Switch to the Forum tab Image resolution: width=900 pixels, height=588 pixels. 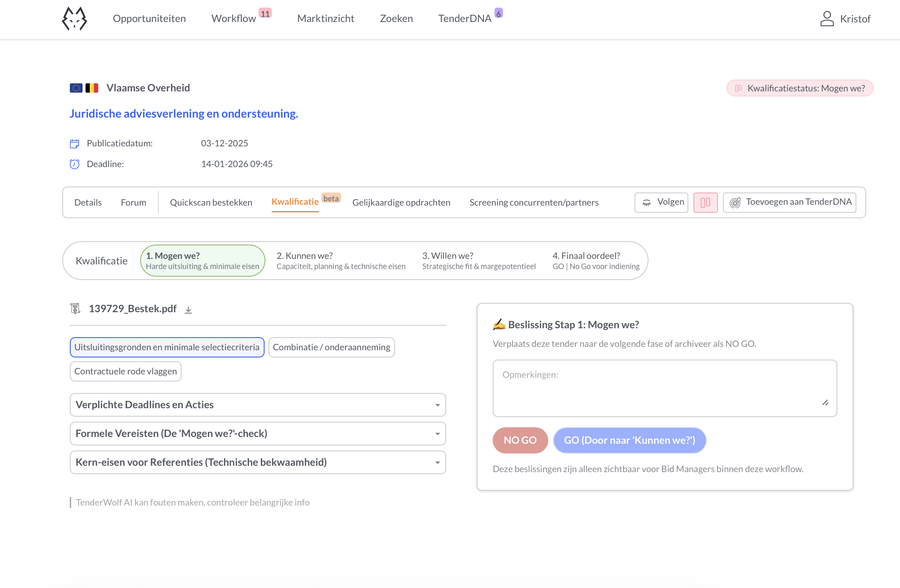tap(133, 202)
